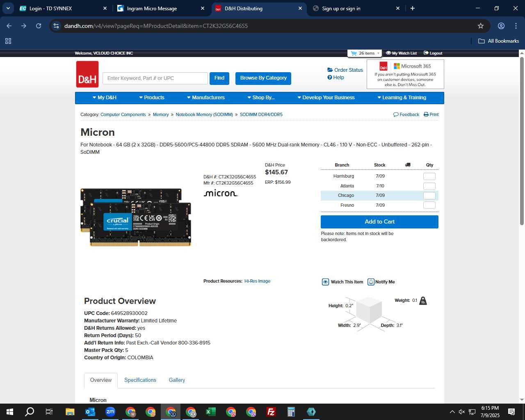
Task: Expand Learning & Training menu
Action: click(x=402, y=98)
